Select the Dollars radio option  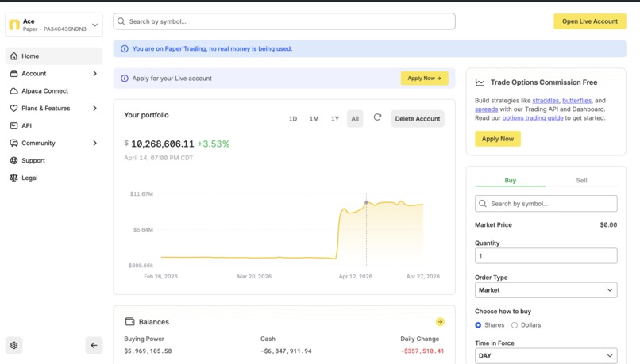(x=515, y=325)
